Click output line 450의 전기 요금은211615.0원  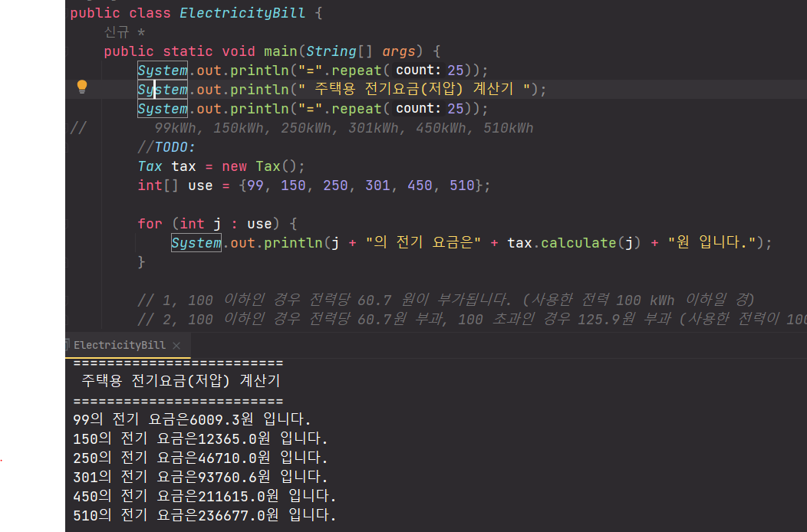coord(205,497)
